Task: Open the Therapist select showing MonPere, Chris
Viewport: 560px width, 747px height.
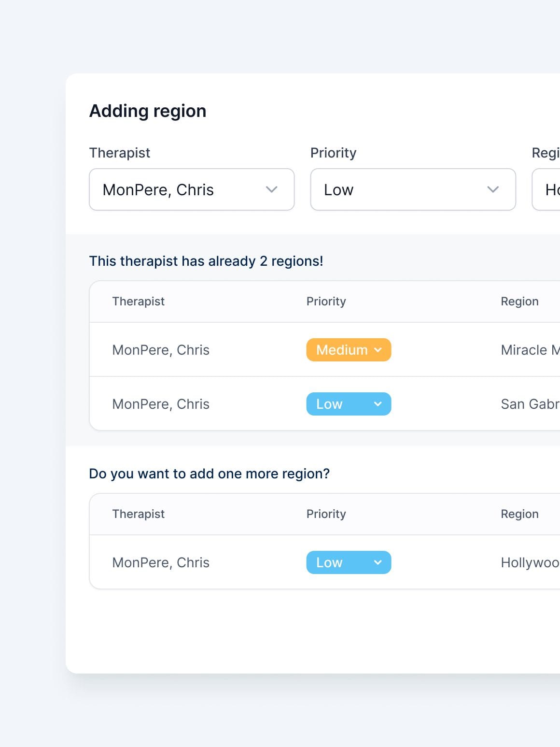Action: (183, 189)
